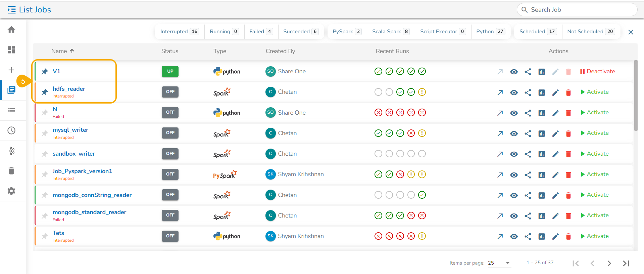The width and height of the screenshot is (644, 274).
Task: Click the plus icon in the left sidebar
Action: pos(11,70)
